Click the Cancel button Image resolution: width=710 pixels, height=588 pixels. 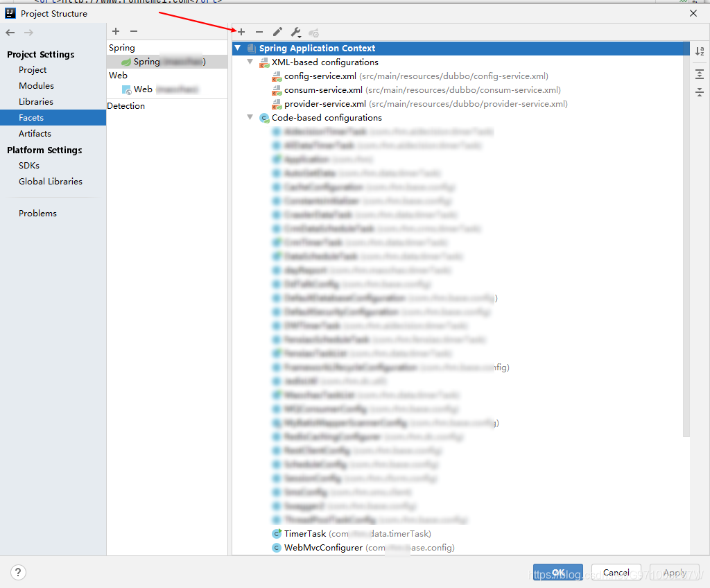tap(616, 572)
